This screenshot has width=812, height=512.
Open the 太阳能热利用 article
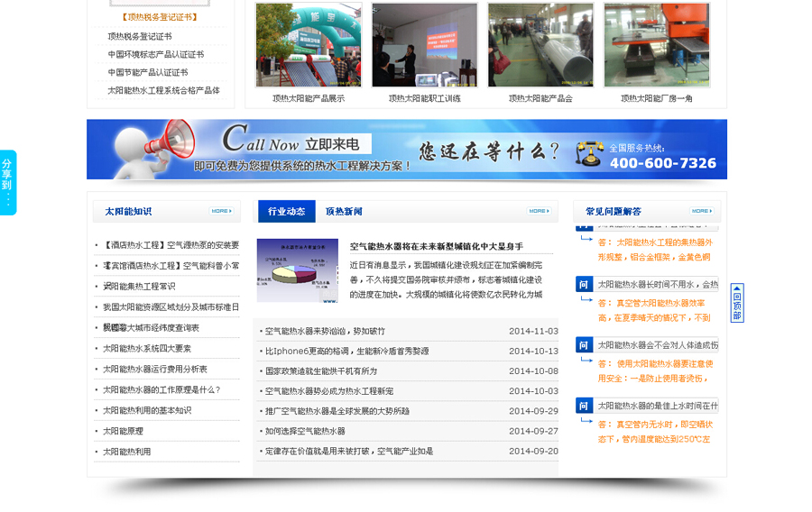(x=127, y=452)
